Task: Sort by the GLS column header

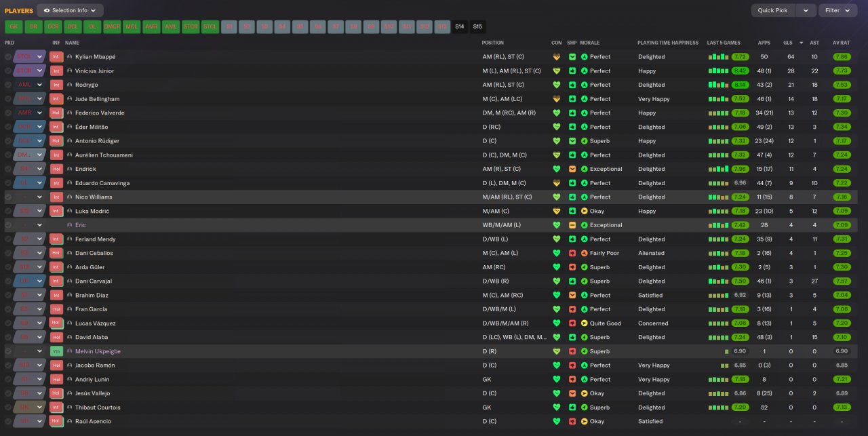Action: click(787, 43)
